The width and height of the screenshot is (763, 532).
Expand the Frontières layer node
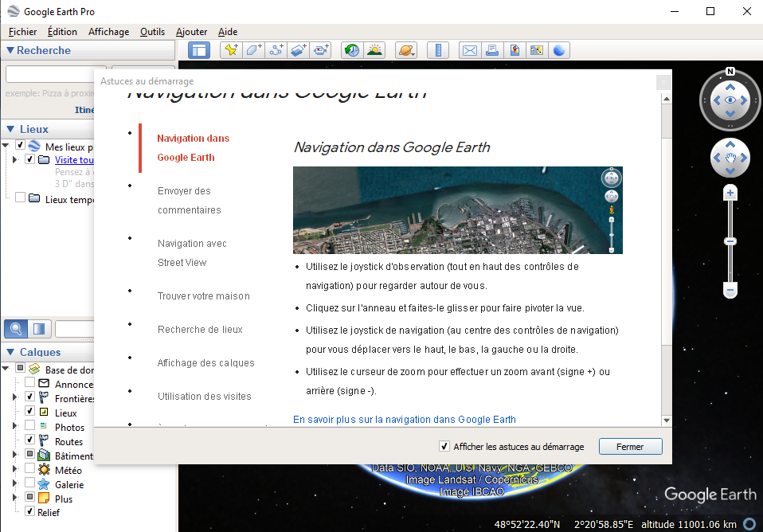(x=14, y=397)
